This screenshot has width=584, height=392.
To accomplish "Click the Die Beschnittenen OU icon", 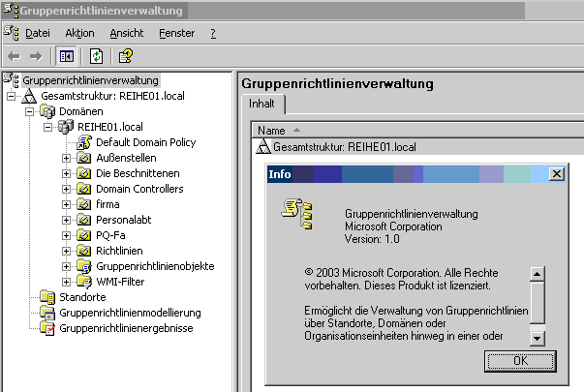I will pyautogui.click(x=84, y=173).
